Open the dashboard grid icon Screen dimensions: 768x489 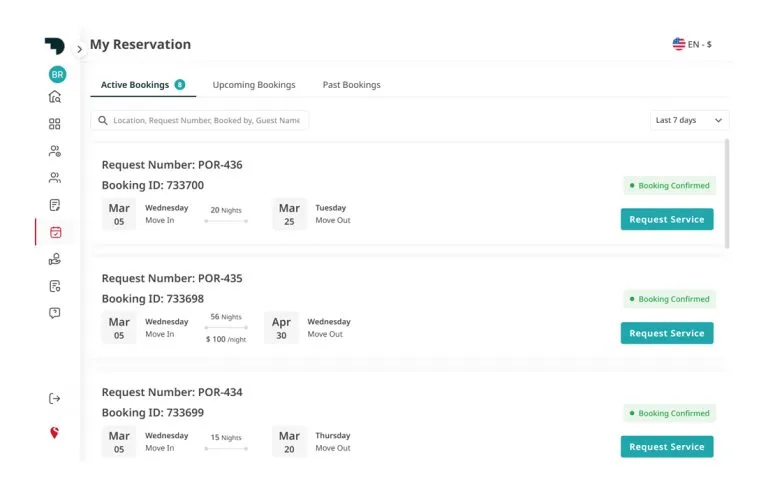55,124
